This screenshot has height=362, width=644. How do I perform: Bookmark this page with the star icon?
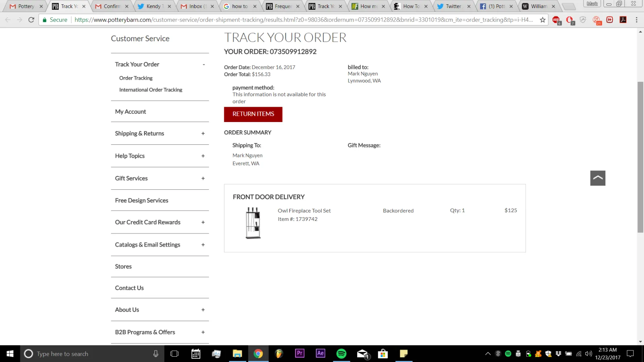[x=542, y=20]
